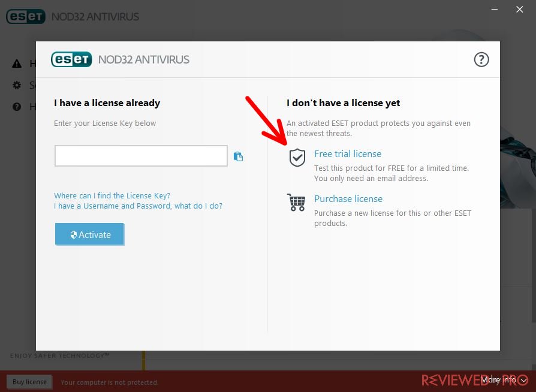
Task: Open setup via the gear sidebar icon
Action: [17, 85]
